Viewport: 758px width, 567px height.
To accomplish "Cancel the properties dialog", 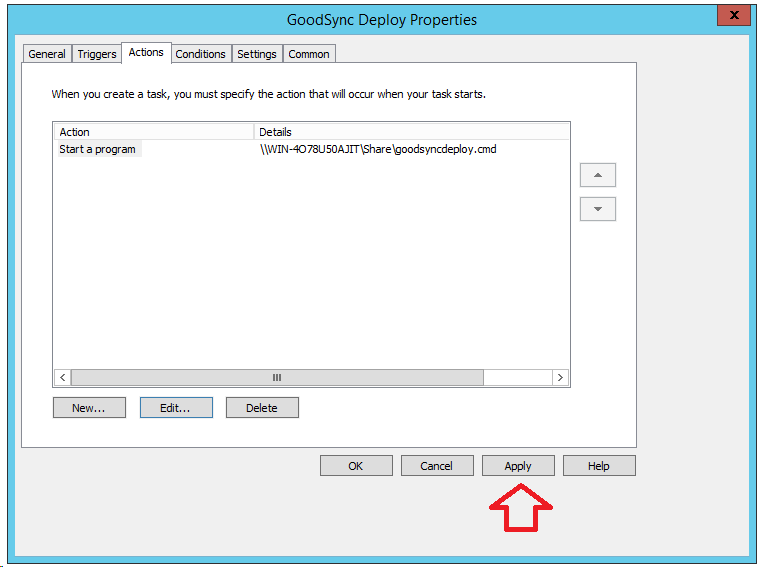I will coord(437,465).
